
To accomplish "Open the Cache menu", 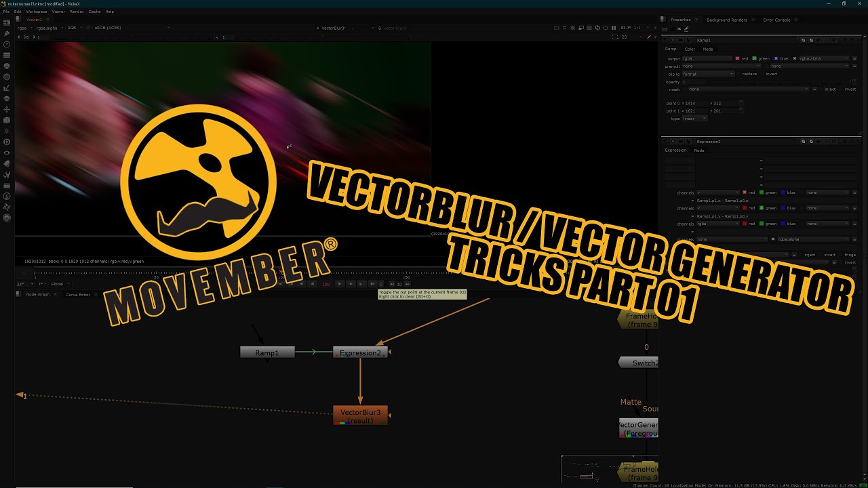I will pos(94,12).
